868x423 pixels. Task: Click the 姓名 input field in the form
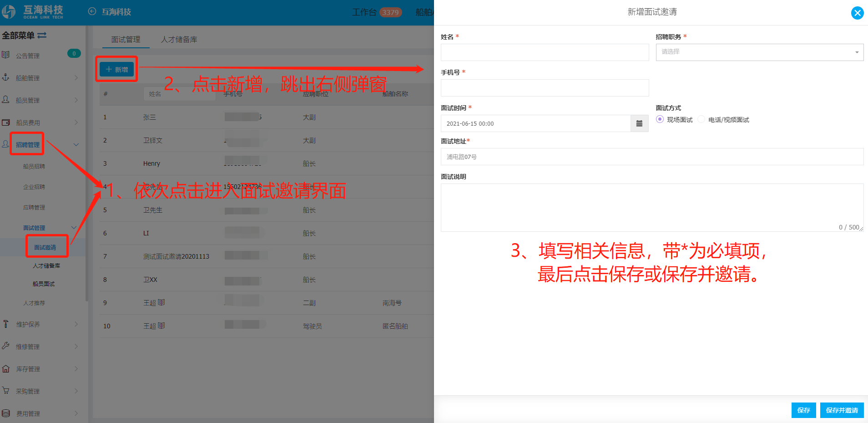pos(545,52)
